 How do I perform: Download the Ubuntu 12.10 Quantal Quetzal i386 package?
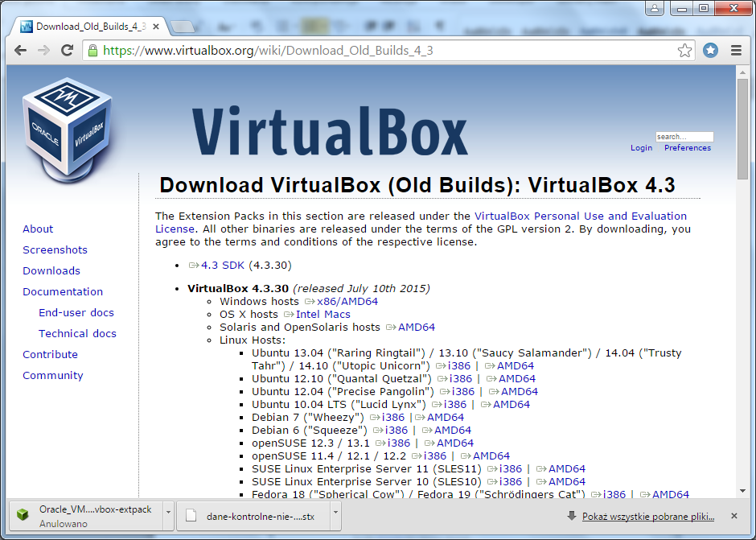(x=461, y=379)
